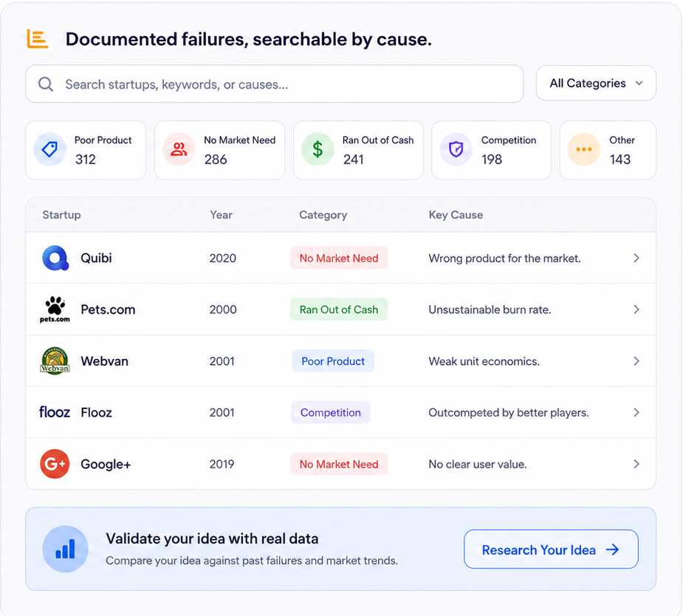Viewport: 683px width, 616px height.
Task: Click the Competition shield icon
Action: 456,149
